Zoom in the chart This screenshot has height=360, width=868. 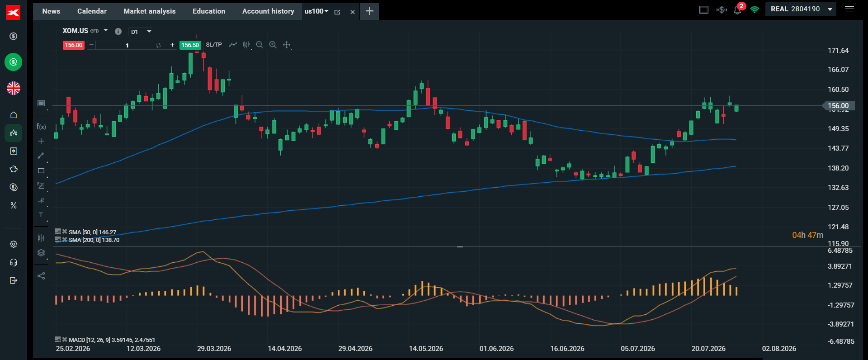coord(273,45)
